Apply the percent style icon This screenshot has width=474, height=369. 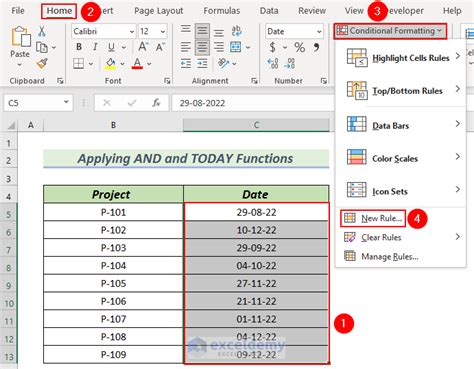point(299,48)
